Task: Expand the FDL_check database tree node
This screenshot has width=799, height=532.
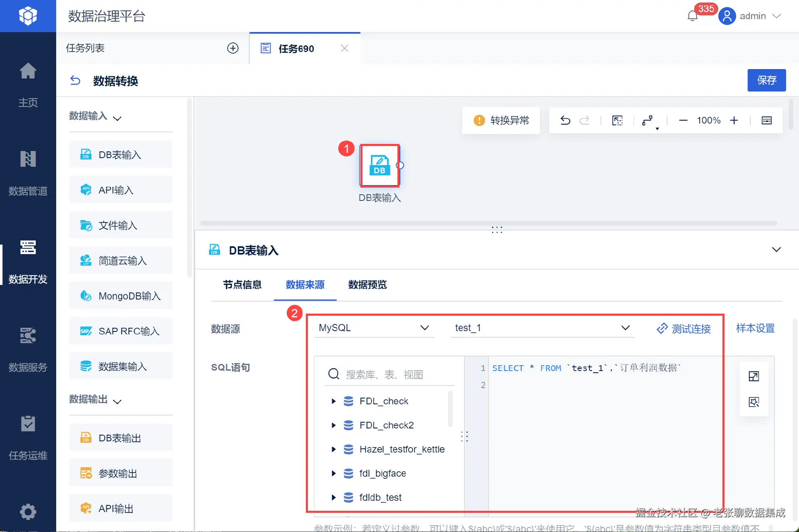Action: (x=333, y=401)
